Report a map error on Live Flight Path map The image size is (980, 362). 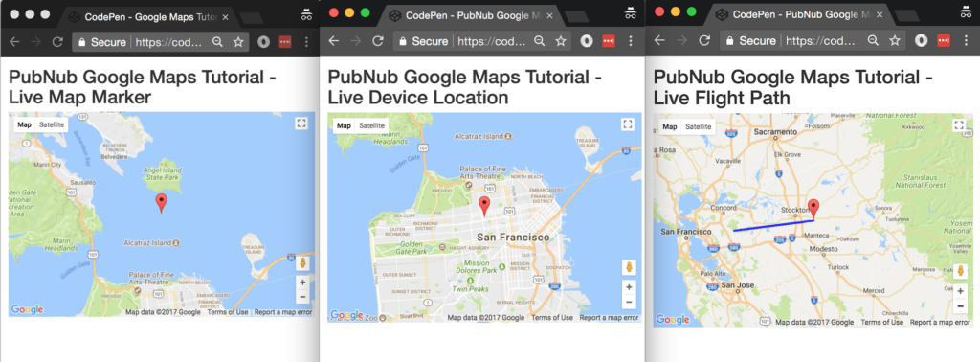click(x=940, y=322)
